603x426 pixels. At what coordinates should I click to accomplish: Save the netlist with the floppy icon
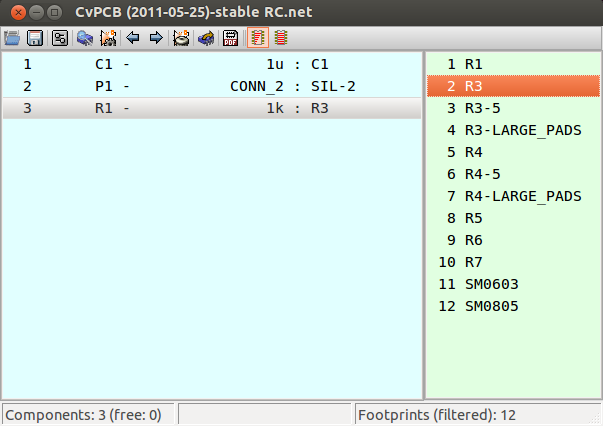[x=35, y=38]
